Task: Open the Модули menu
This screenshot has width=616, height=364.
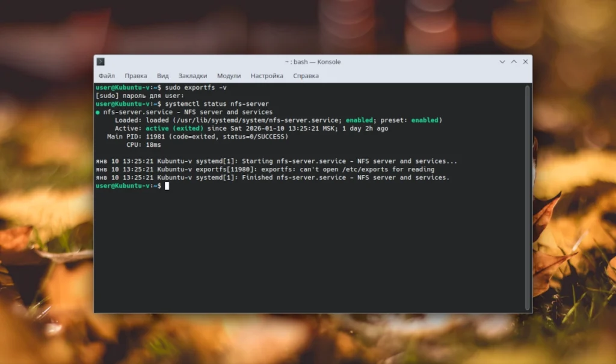Action: (x=229, y=76)
